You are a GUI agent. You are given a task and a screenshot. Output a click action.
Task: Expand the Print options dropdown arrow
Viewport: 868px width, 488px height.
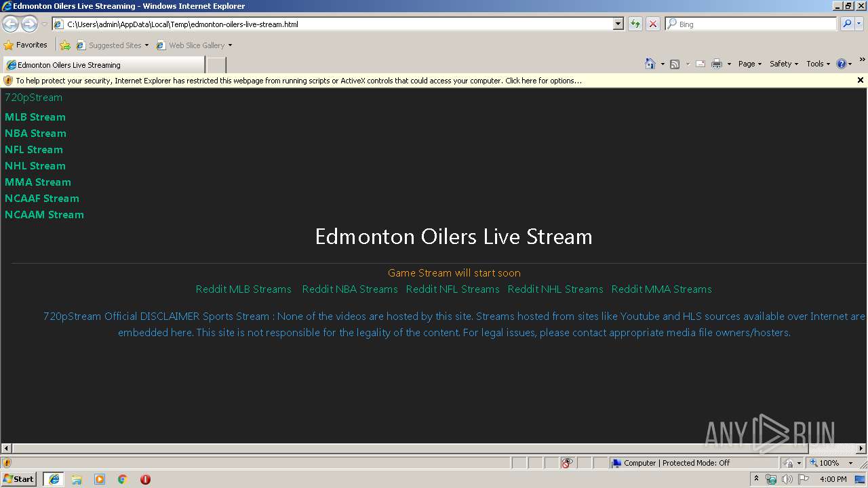point(729,64)
